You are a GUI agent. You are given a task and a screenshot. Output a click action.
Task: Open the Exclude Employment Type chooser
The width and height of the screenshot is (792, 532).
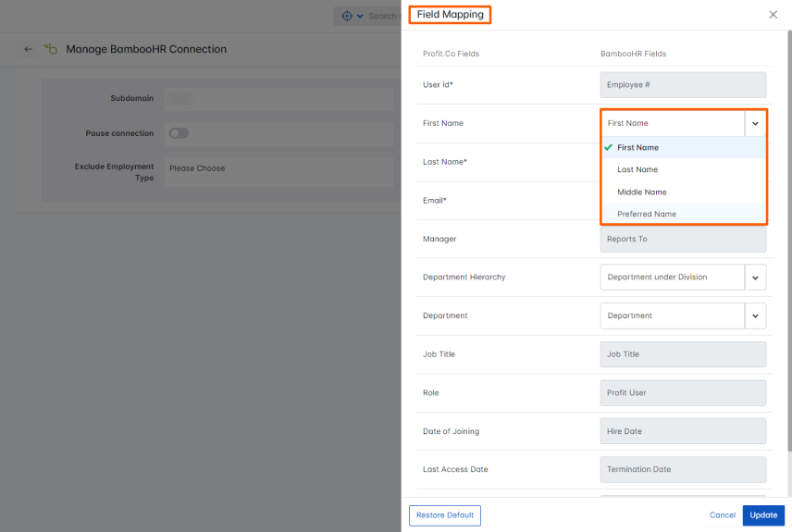(278, 172)
